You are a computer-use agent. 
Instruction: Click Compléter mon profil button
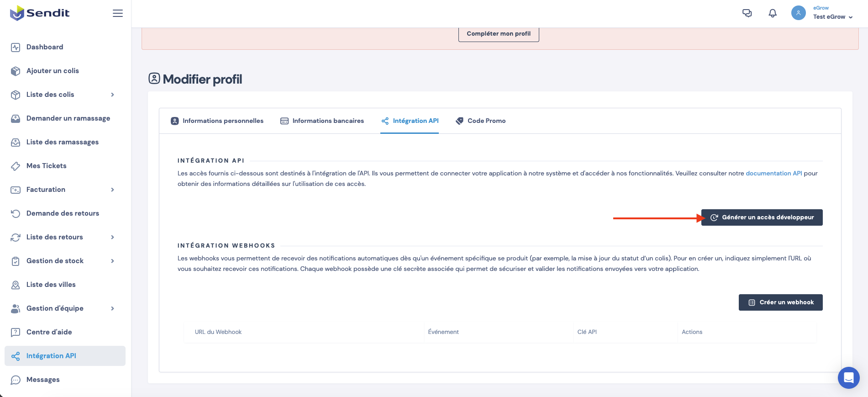coord(499,34)
